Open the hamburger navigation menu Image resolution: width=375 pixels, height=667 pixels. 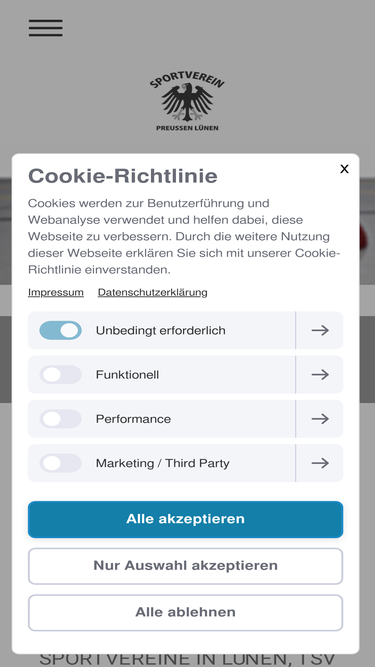45,28
